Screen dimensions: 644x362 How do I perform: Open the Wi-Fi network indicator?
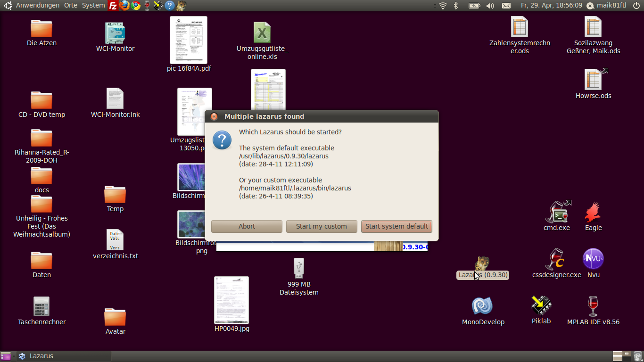click(443, 6)
